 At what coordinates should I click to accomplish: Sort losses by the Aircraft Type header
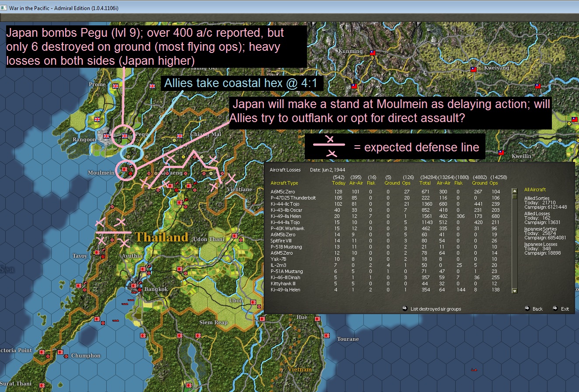[284, 183]
